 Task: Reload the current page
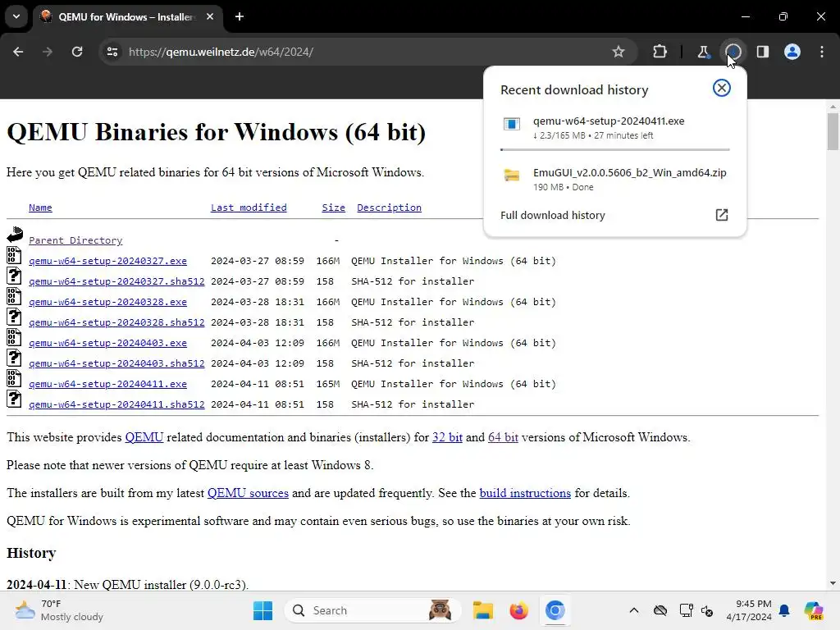coord(77,52)
